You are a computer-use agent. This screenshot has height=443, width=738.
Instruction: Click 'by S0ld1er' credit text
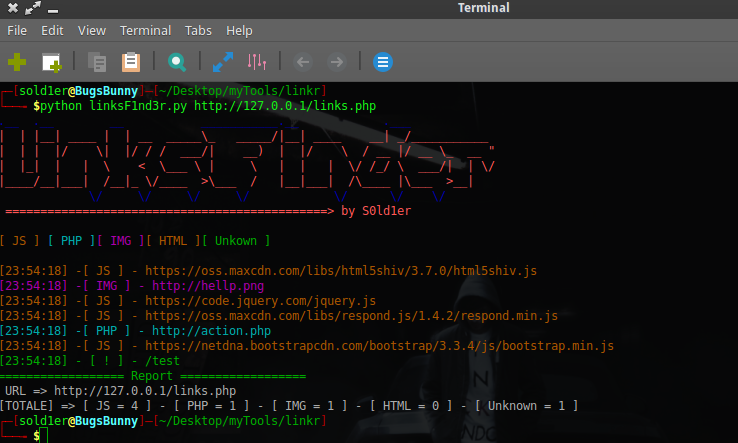pyautogui.click(x=376, y=211)
